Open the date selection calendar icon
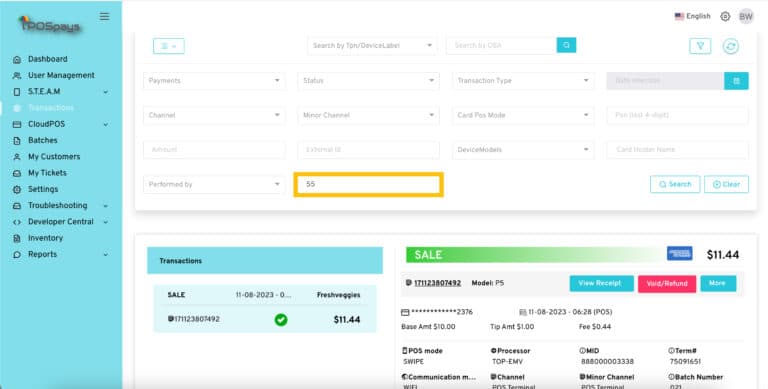Screen dimensions: 768x389 tap(736, 81)
